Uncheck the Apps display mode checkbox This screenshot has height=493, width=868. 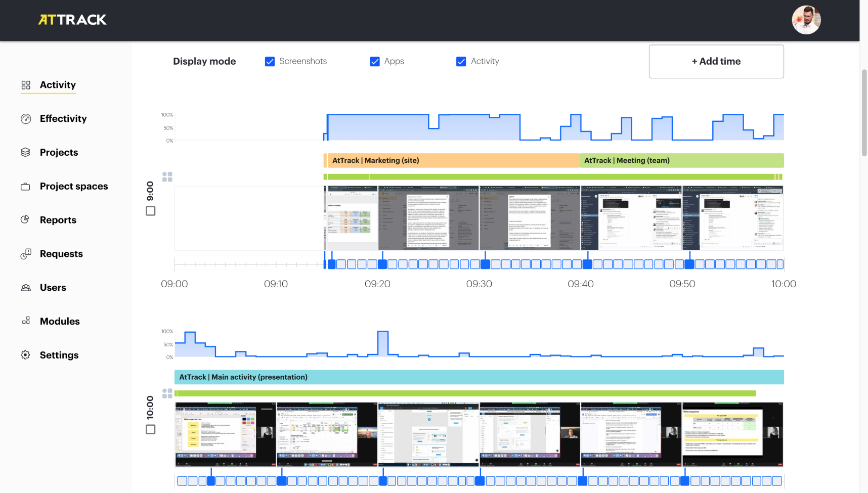(375, 62)
